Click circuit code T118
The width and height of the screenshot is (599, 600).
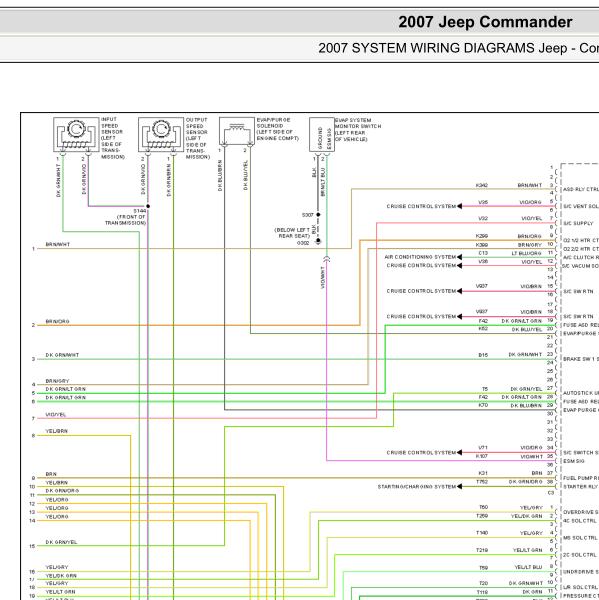point(482,592)
